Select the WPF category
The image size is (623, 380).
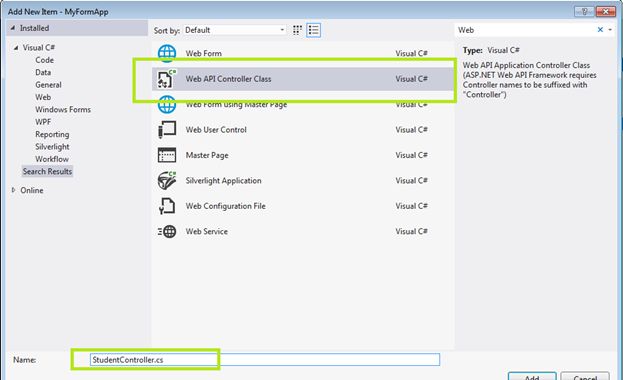[43, 122]
